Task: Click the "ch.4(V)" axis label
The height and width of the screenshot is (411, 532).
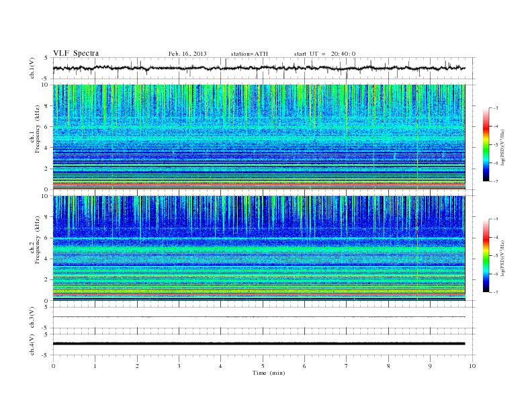Action: [32, 345]
